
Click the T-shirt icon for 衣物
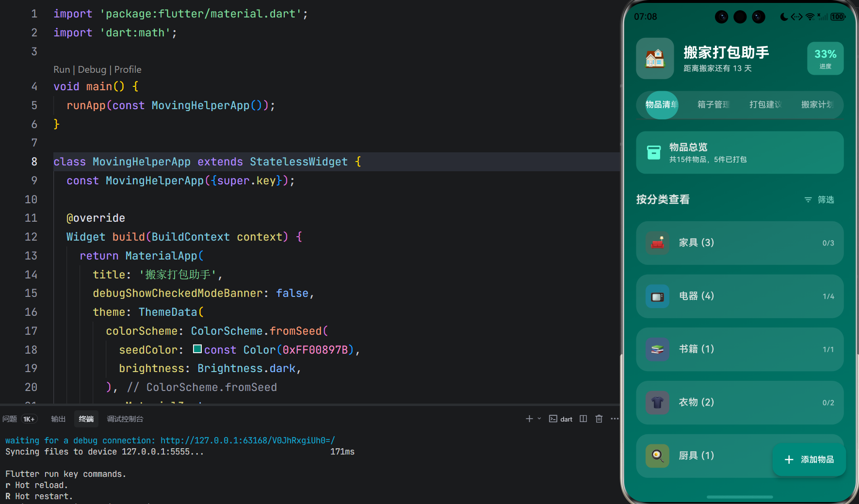[x=657, y=403]
